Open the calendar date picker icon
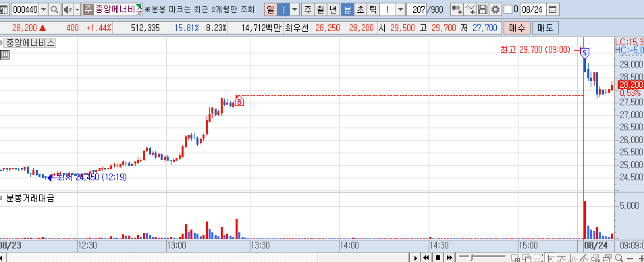This screenshot has width=644, height=262. point(553,9)
